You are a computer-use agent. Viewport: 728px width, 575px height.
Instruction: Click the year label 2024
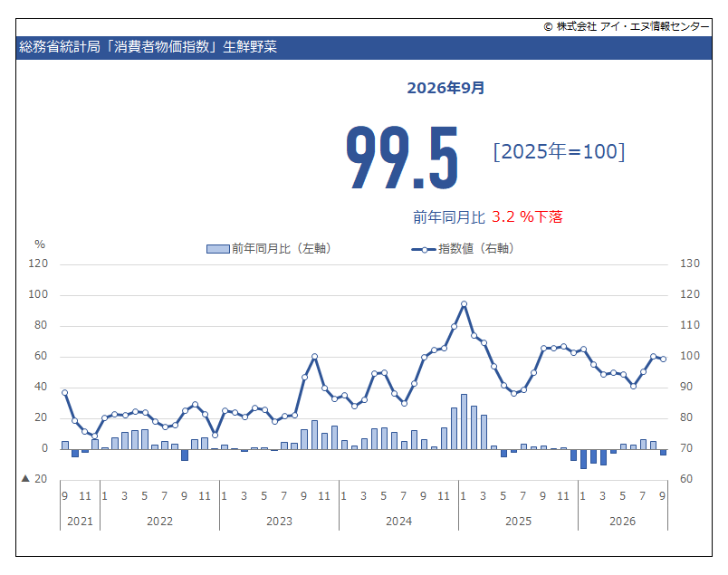398,522
